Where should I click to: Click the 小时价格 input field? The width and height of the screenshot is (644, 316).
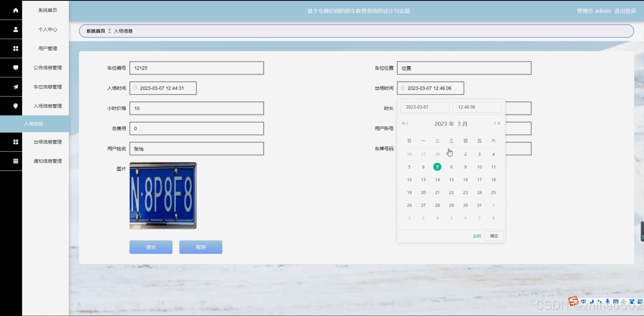tap(197, 108)
